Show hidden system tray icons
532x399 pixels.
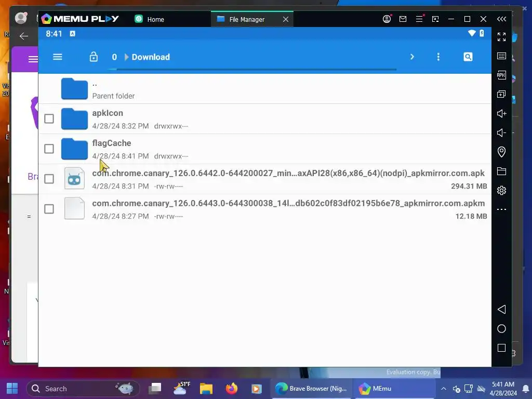tap(444, 389)
